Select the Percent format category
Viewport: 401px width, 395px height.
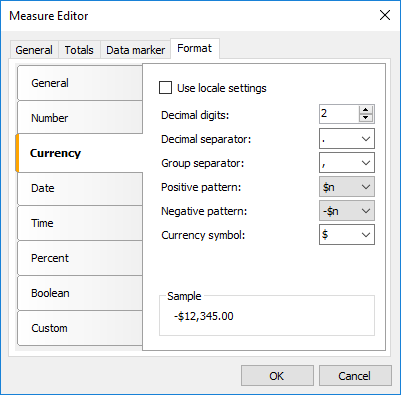click(80, 258)
